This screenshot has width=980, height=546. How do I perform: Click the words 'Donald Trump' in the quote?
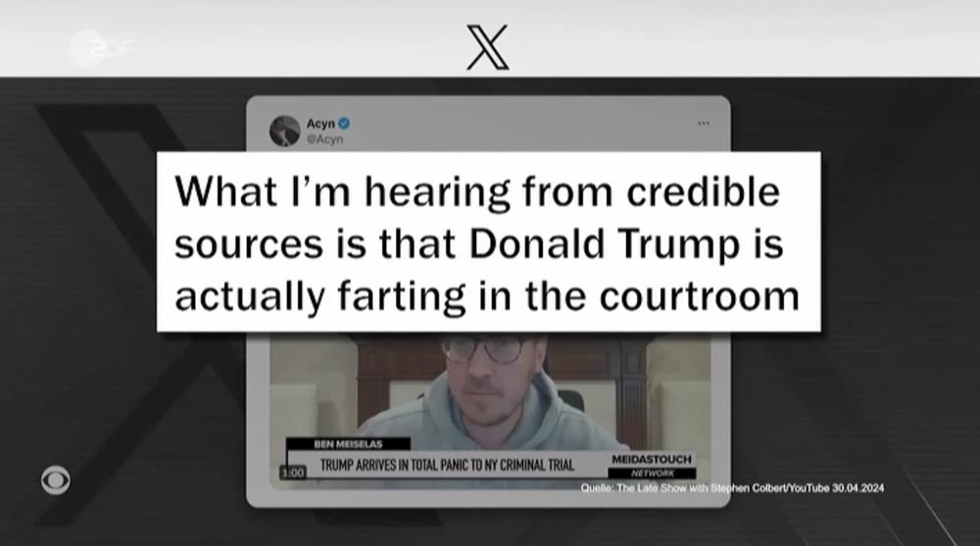pos(605,244)
